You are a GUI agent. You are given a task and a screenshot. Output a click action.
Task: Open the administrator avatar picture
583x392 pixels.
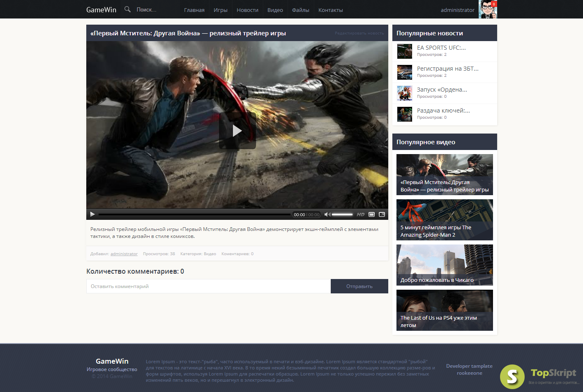pyautogui.click(x=488, y=9)
